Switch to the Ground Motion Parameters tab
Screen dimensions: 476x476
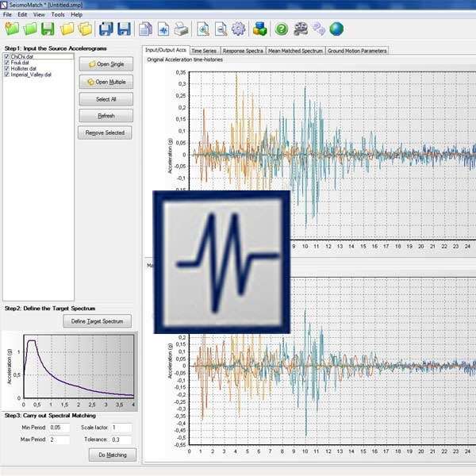click(357, 51)
